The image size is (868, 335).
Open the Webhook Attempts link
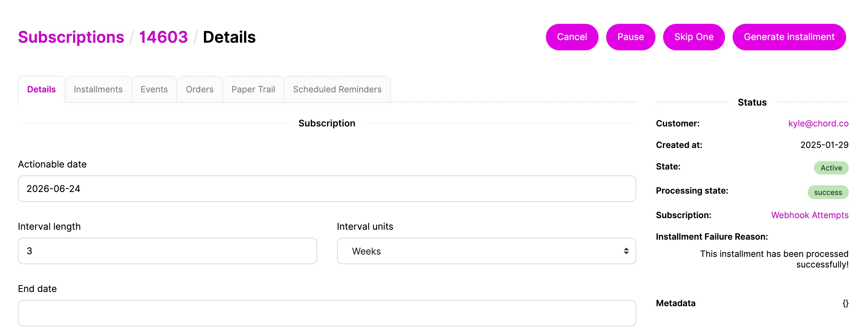click(x=810, y=215)
